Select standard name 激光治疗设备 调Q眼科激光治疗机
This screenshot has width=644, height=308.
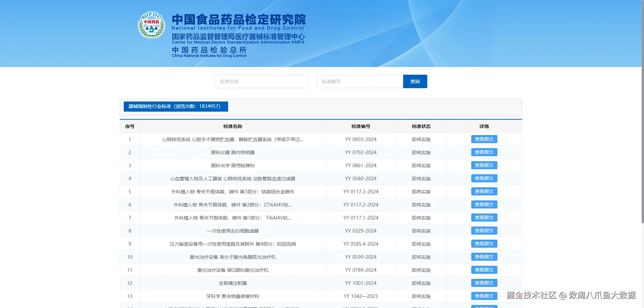tap(233, 270)
